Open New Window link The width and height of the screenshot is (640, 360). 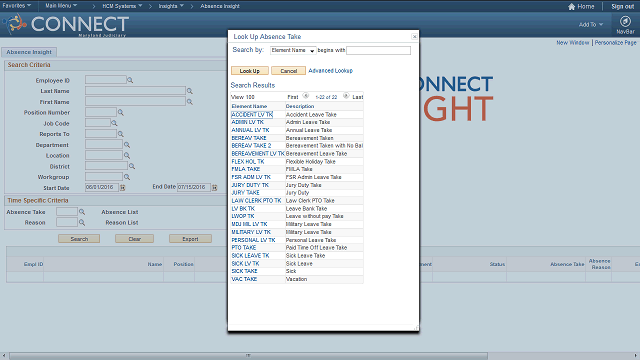coord(573,42)
